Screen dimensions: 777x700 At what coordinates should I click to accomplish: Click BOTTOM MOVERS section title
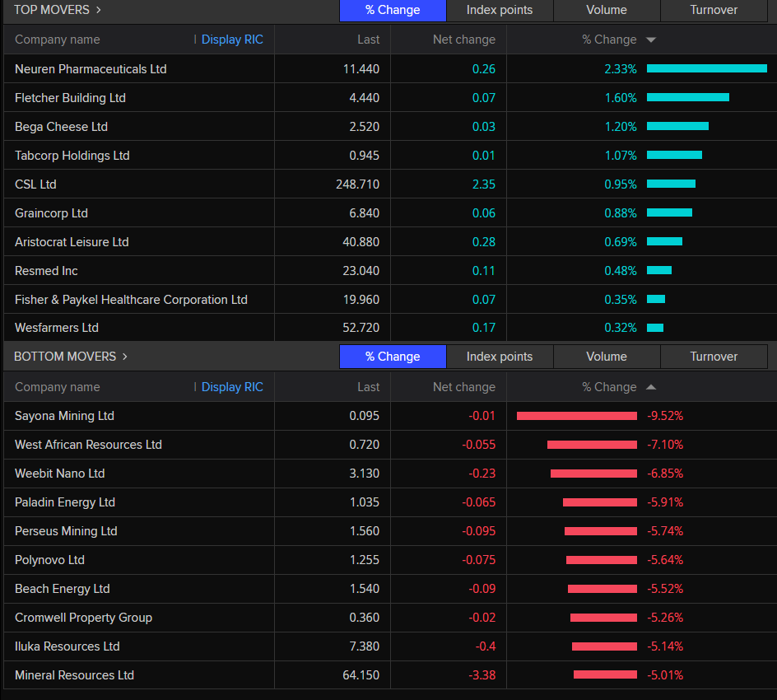[x=65, y=357]
